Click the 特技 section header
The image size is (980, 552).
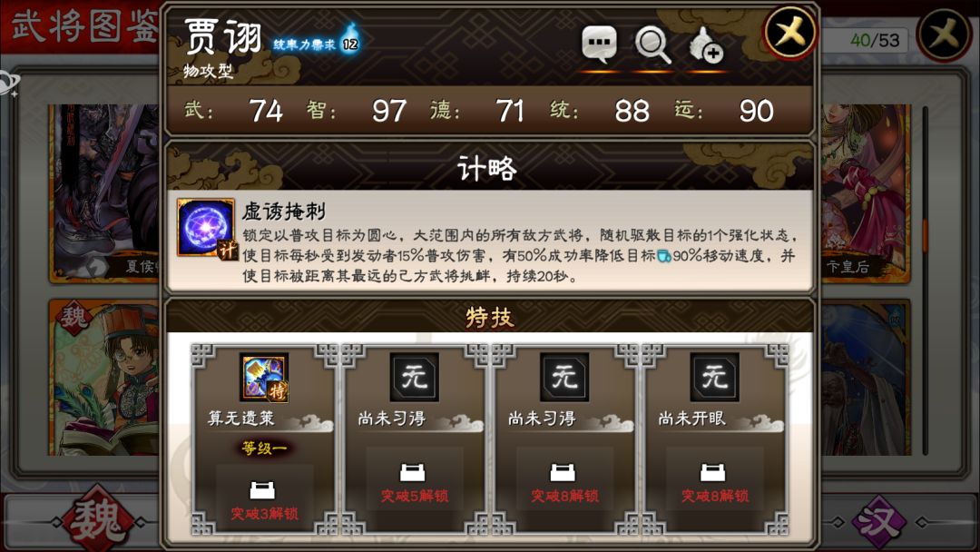click(489, 317)
